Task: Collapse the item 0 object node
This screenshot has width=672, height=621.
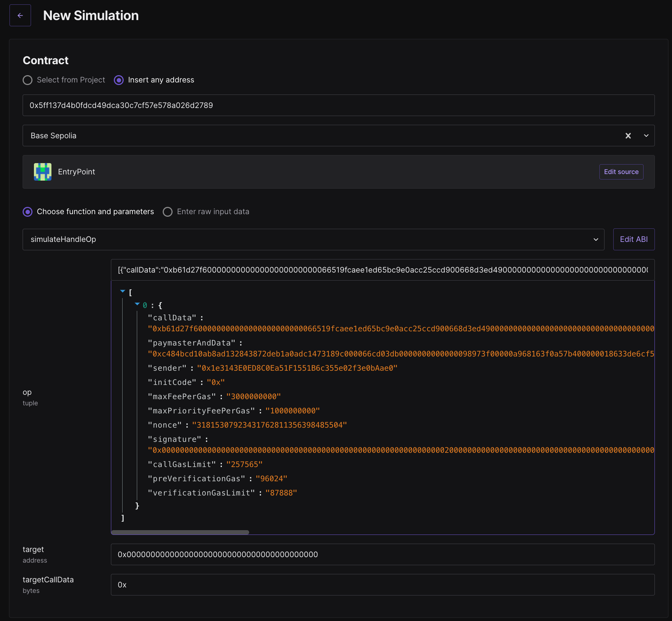Action: [x=137, y=304]
